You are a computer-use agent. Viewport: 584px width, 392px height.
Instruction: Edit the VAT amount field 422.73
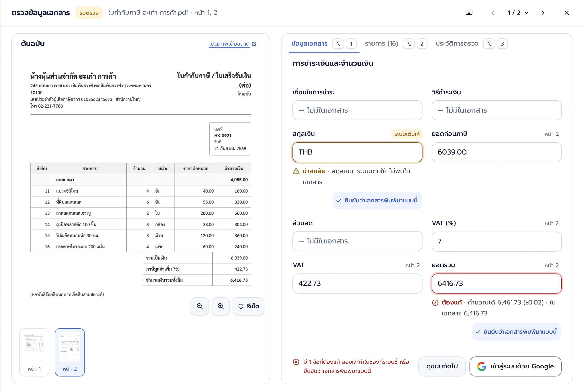(357, 284)
